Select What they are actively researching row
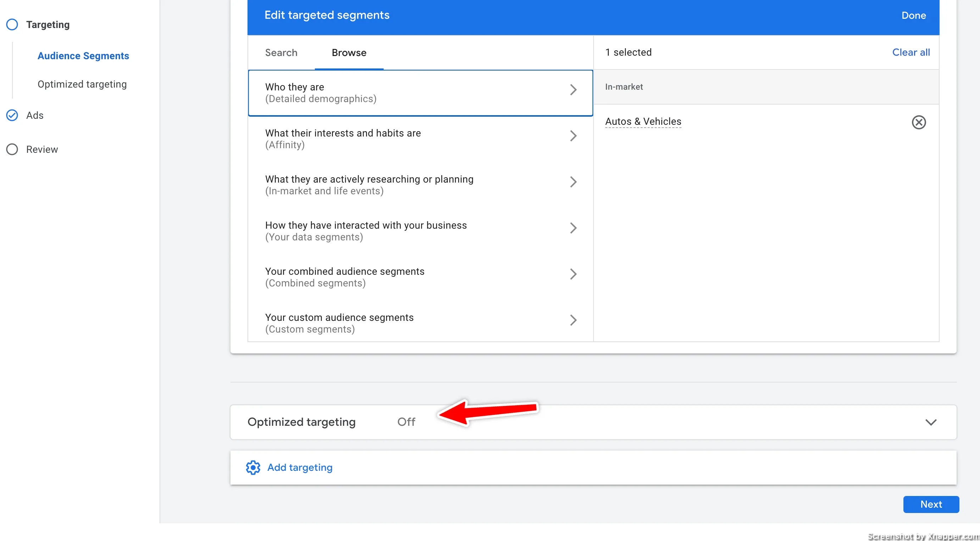980x541 pixels. (421, 185)
